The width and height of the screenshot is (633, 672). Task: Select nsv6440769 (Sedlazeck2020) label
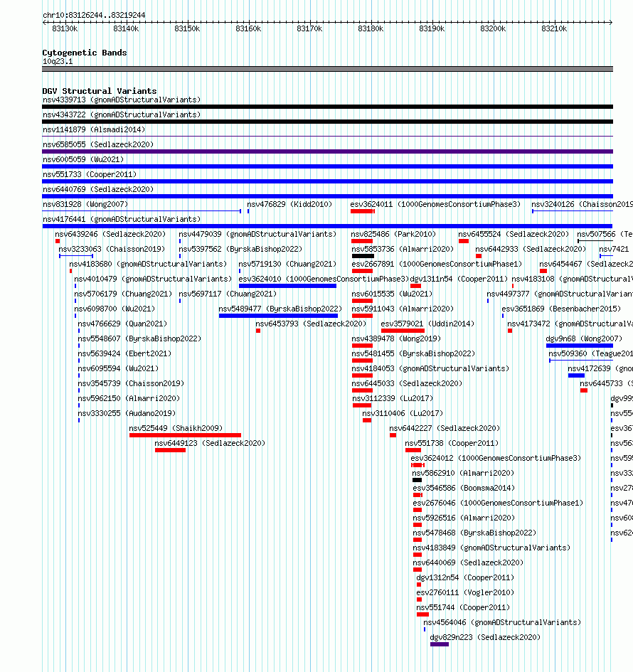click(98, 189)
